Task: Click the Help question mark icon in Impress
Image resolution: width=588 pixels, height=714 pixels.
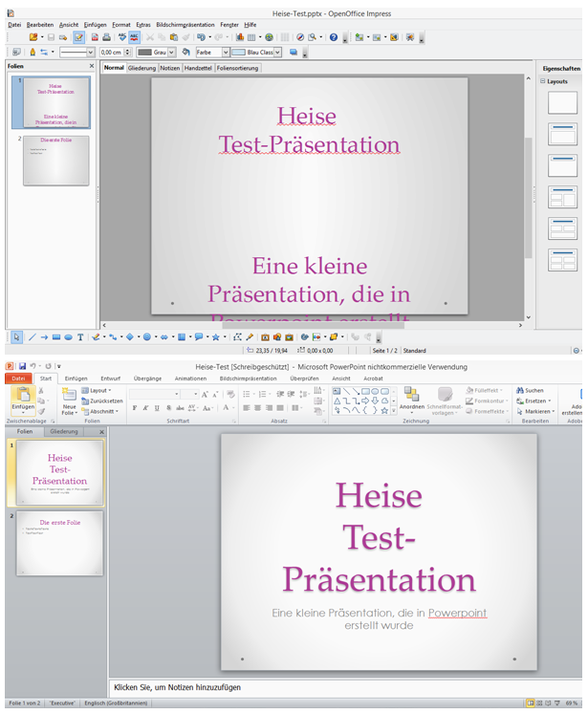Action: pyautogui.click(x=334, y=37)
